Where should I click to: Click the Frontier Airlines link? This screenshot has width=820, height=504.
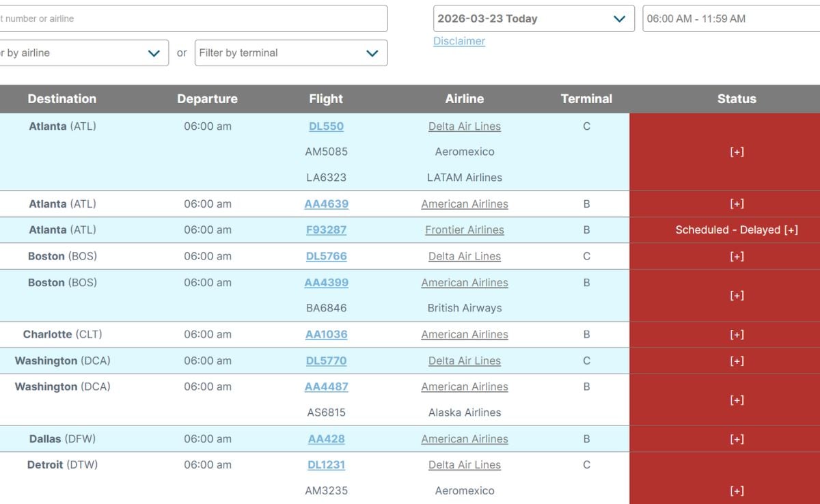465,230
